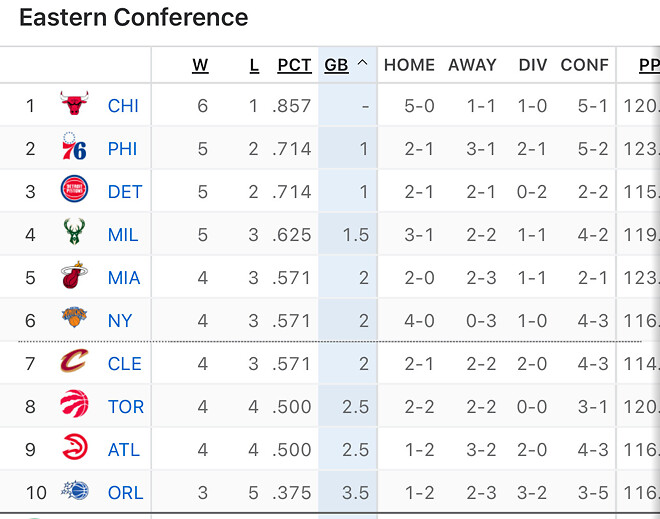Screen dimensions: 660x519
Task: Click the HOME column header
Action: coord(409,65)
